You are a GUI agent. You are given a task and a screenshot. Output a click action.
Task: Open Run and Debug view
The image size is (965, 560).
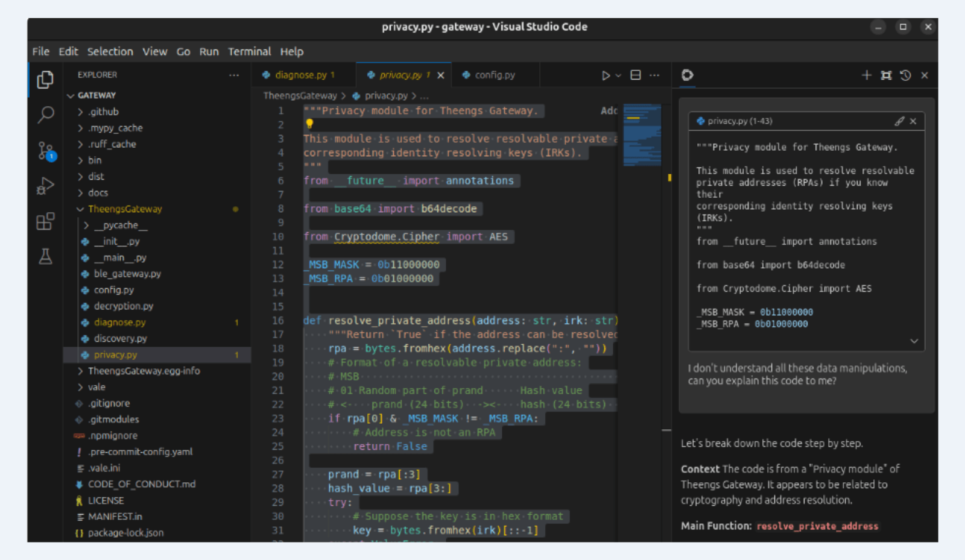[46, 186]
